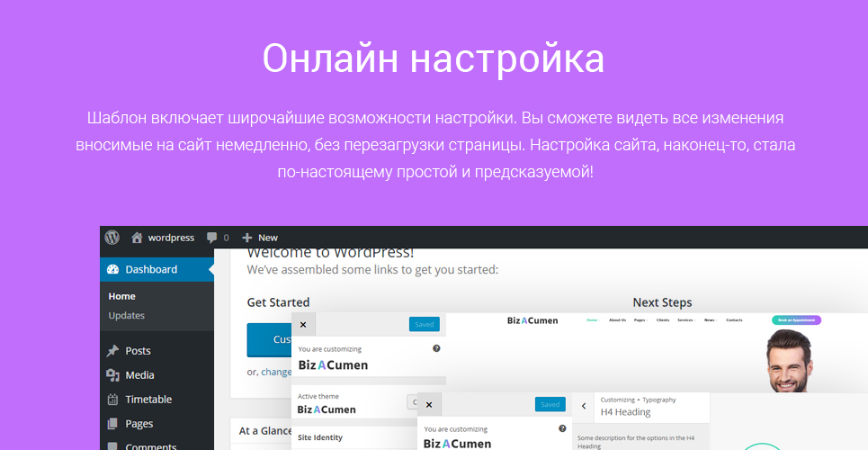Select Home under Dashboard in sidebar
The height and width of the screenshot is (450, 868).
pos(121,296)
